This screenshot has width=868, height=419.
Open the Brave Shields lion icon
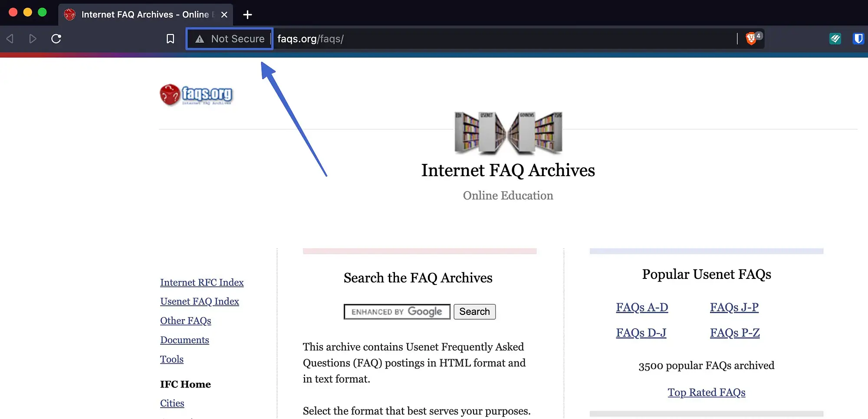pyautogui.click(x=751, y=39)
